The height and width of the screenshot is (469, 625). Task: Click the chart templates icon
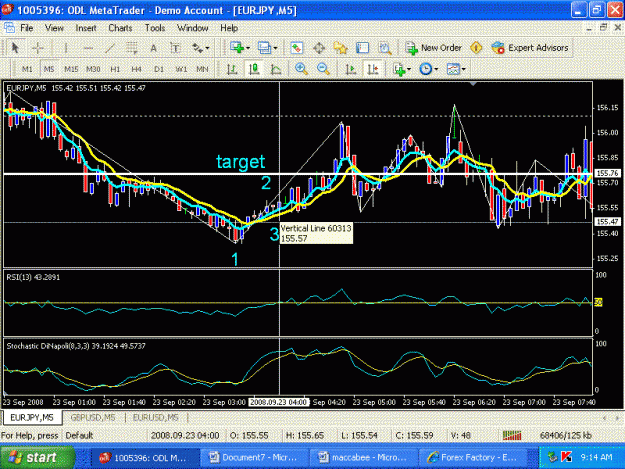coord(453,69)
